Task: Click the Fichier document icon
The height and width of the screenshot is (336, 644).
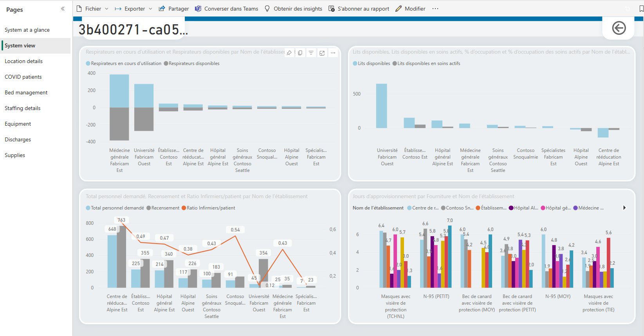Action: click(79, 9)
